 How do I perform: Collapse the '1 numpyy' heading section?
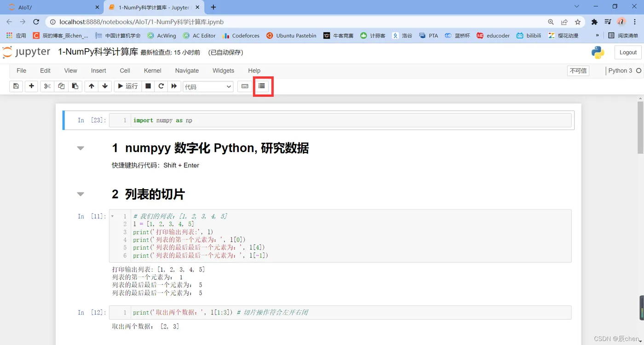click(x=80, y=148)
